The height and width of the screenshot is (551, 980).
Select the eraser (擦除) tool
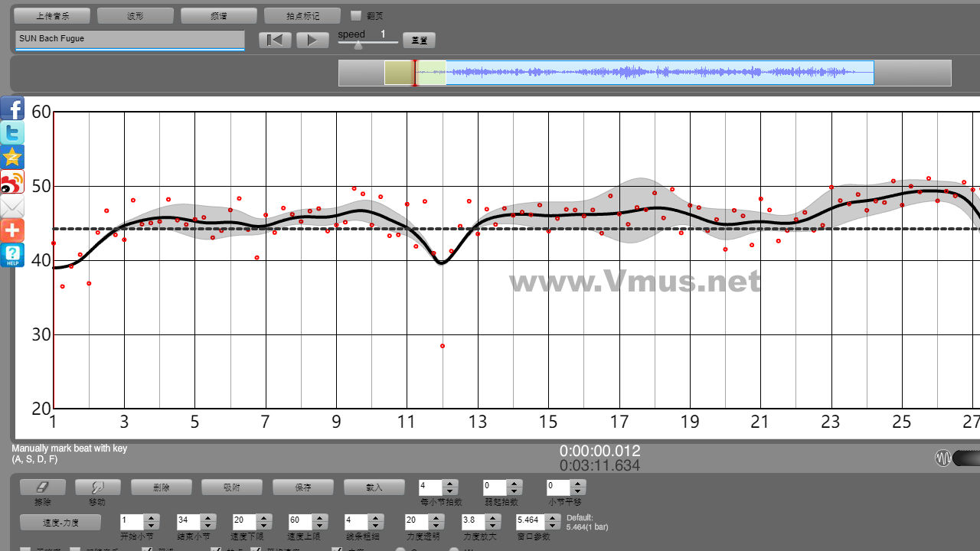click(42, 487)
